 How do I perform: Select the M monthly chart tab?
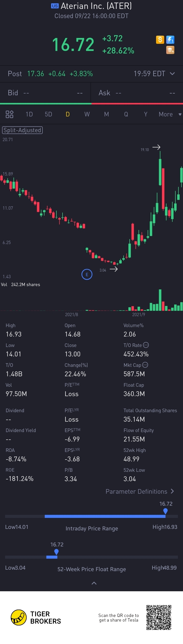(x=106, y=114)
